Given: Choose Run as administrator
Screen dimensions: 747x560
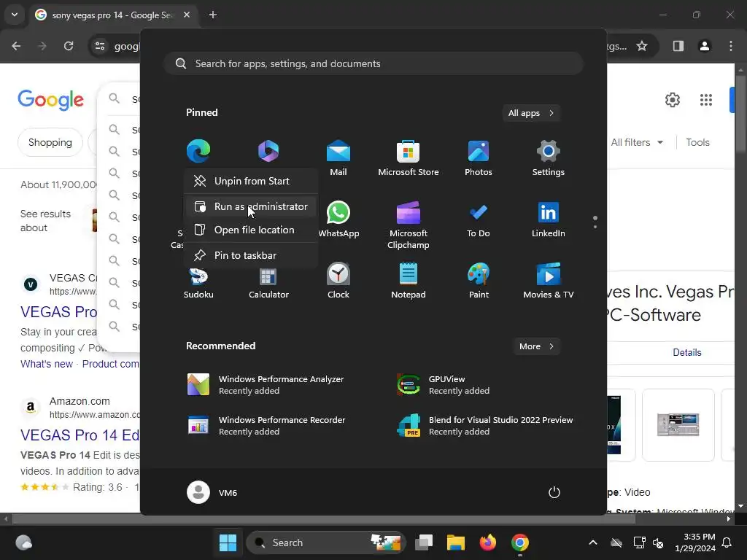Looking at the screenshot, I should (x=251, y=206).
